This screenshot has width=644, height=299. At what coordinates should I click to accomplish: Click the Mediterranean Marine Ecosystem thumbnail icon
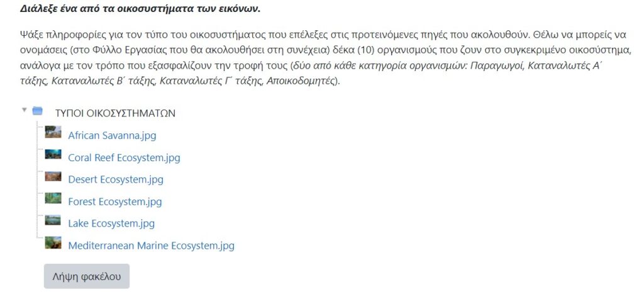pyautogui.click(x=53, y=243)
